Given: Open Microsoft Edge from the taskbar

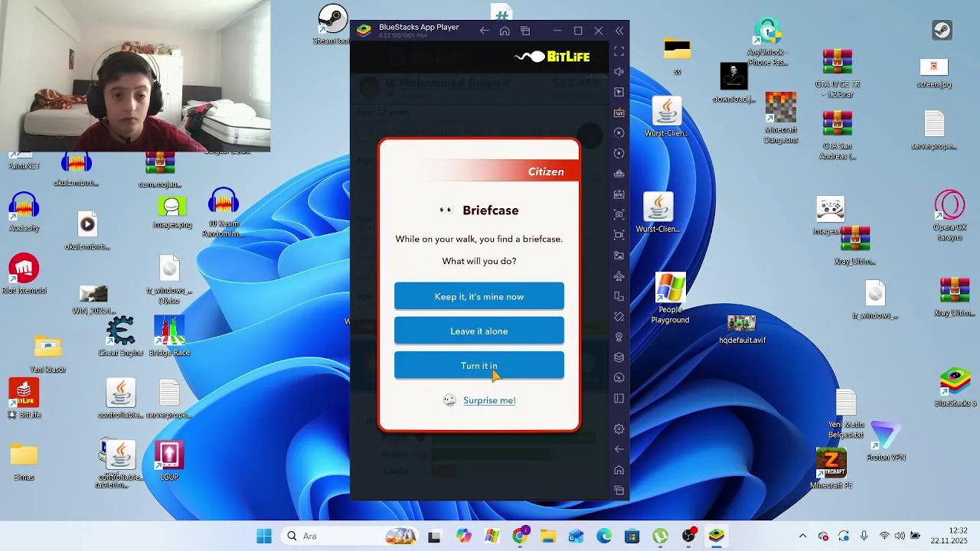Looking at the screenshot, I should point(604,536).
